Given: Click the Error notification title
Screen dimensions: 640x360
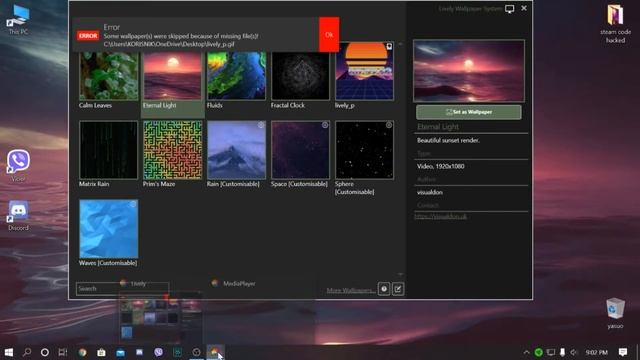Looking at the screenshot, I should pyautogui.click(x=111, y=27).
